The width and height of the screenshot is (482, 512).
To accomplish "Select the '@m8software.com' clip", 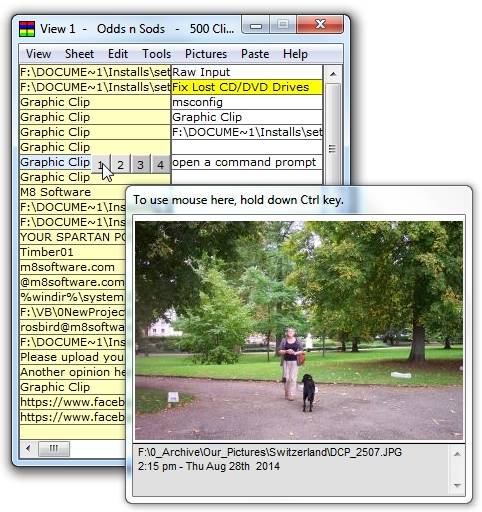I will tap(72, 282).
